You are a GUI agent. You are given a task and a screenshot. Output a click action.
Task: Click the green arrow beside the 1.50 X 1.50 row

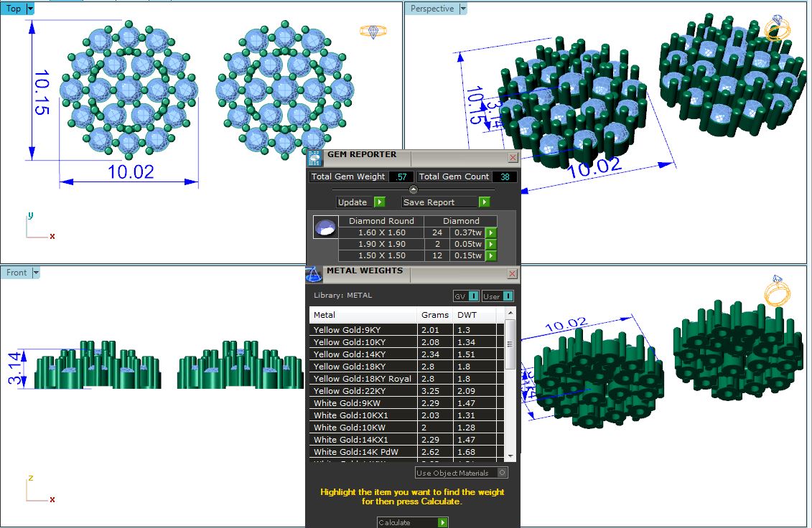(x=491, y=255)
